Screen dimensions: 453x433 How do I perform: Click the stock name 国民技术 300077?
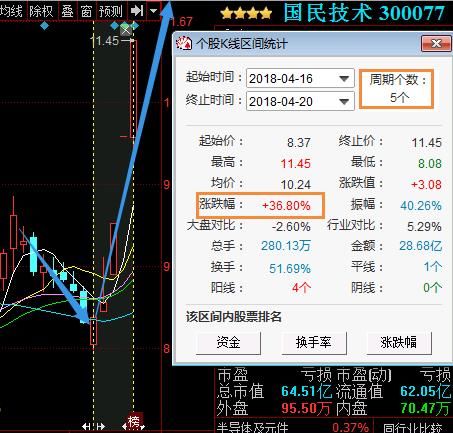(364, 13)
